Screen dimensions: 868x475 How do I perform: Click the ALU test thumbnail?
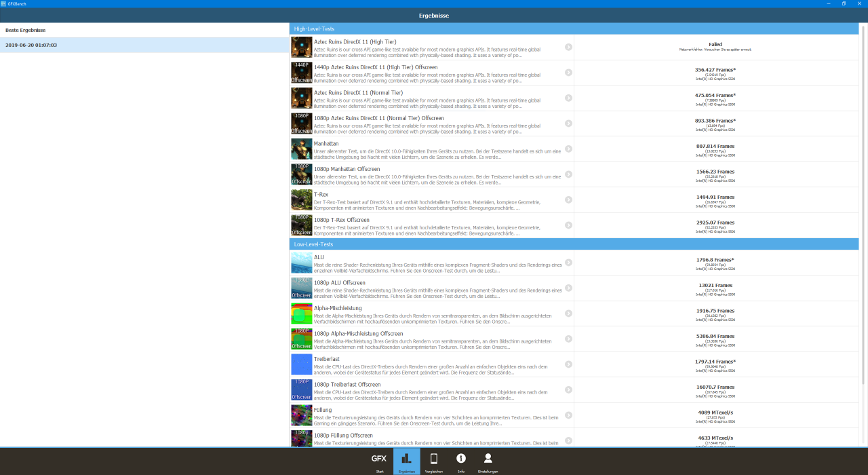click(302, 263)
